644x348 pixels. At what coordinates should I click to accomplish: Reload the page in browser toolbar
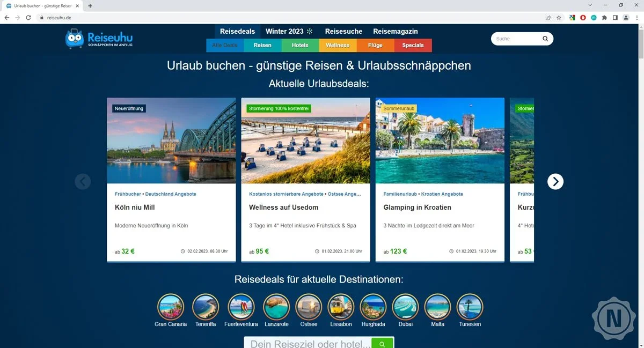28,18
